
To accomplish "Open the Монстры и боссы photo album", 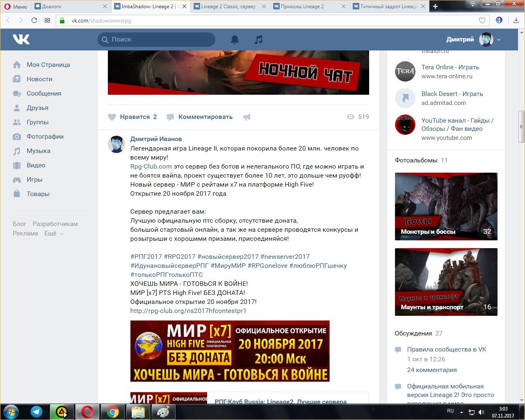I will pyautogui.click(x=446, y=206).
